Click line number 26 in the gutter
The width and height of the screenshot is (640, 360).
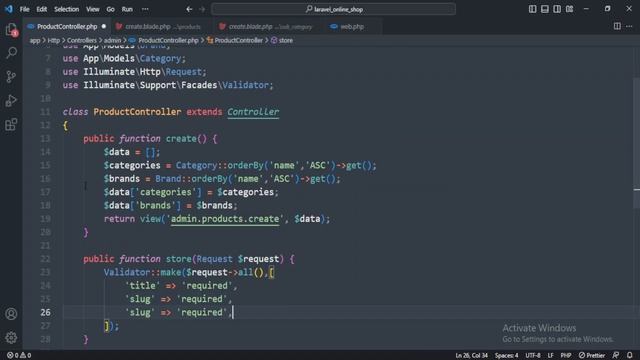point(45,312)
